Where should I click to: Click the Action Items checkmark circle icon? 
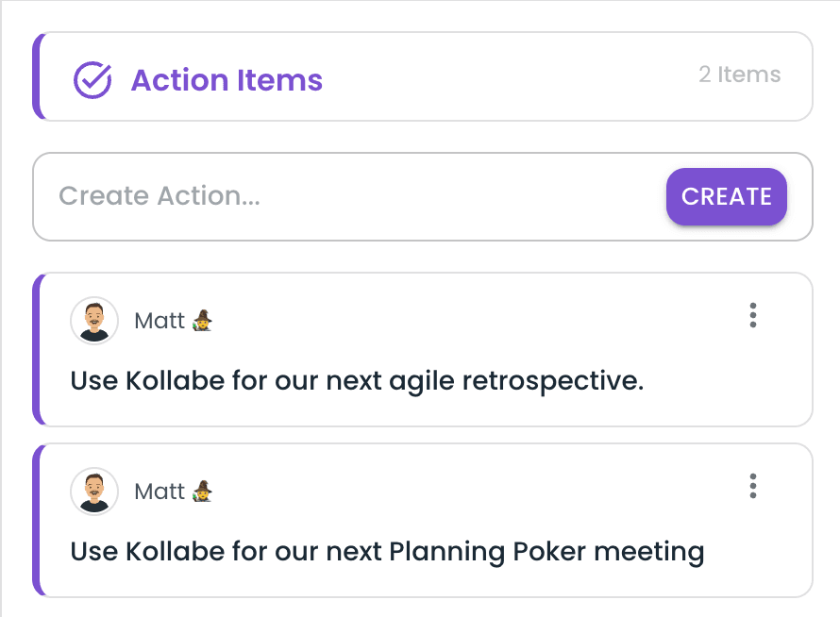[x=92, y=80]
